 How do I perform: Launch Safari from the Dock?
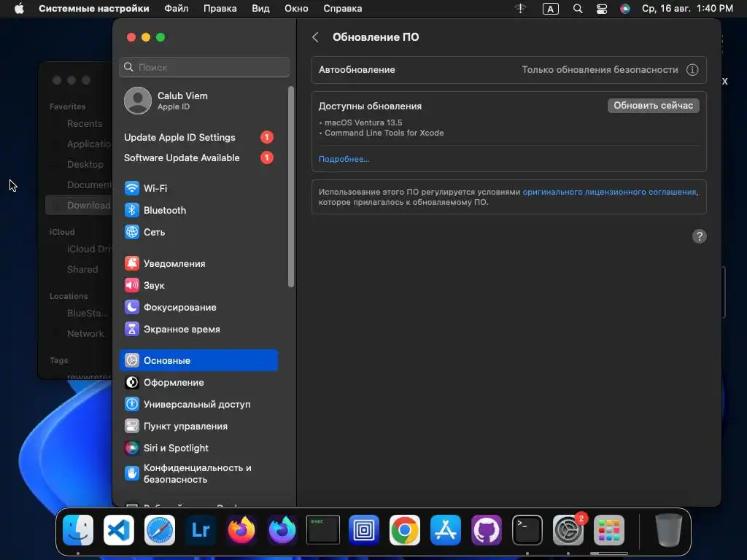point(160,530)
